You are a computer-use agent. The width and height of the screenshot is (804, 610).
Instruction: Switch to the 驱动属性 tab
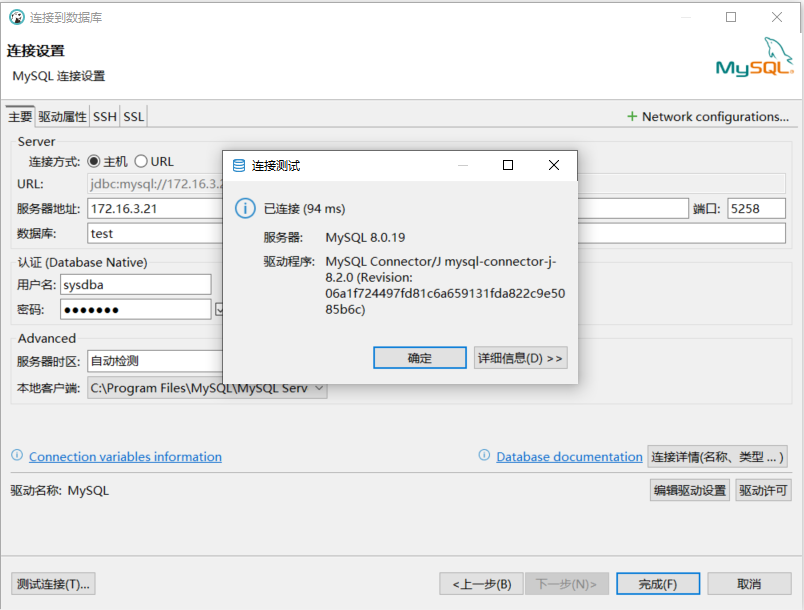[x=63, y=117]
